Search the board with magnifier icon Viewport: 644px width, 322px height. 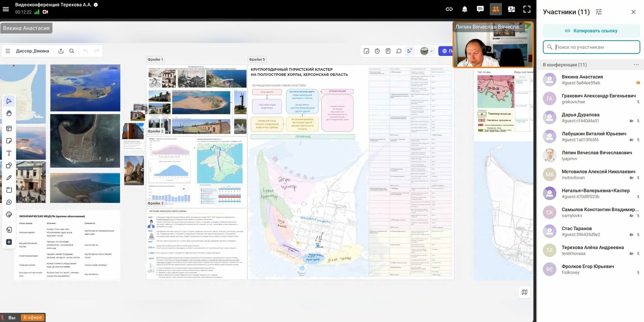[x=72, y=51]
